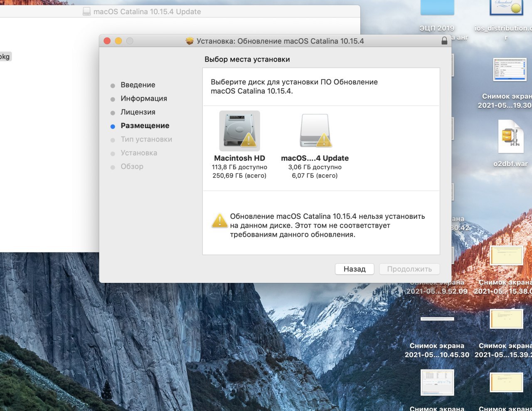The width and height of the screenshot is (532, 411).
Task: Open screenshot thumbnail 2021-05...15.39
Action: [x=506, y=319]
